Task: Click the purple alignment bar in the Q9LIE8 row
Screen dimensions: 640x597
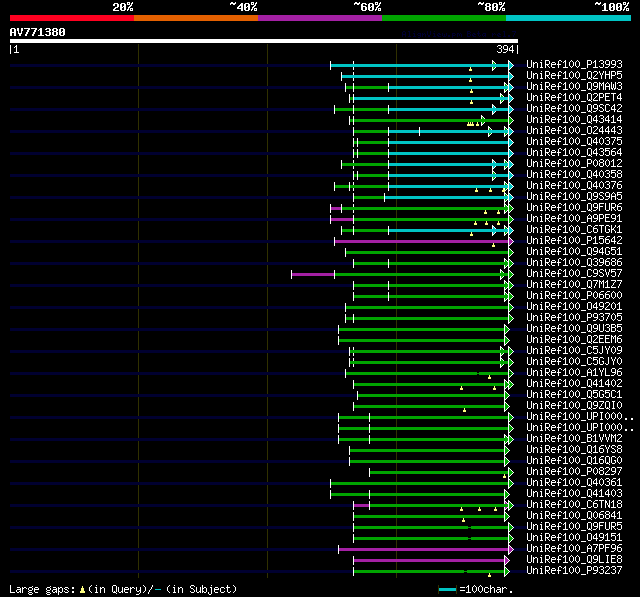Action: [x=429, y=561]
